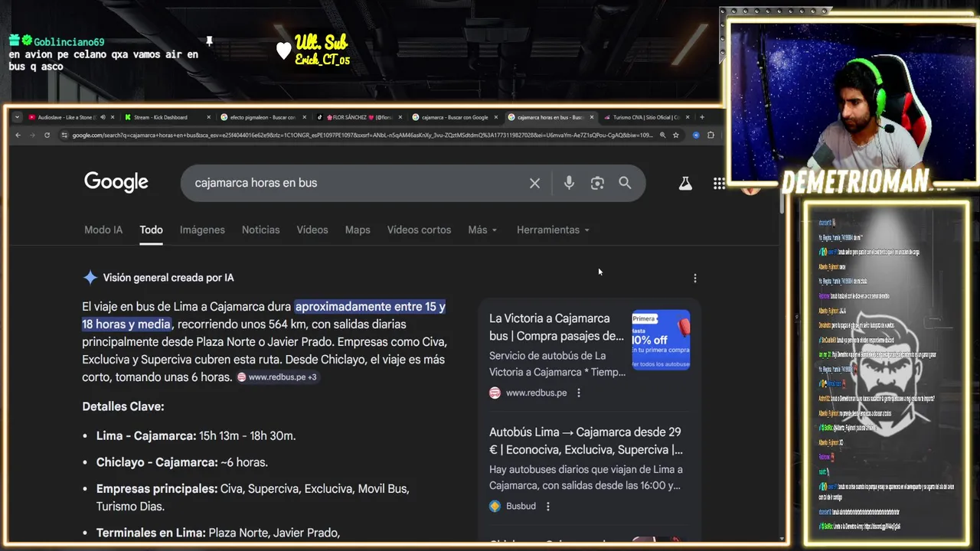Click Busbud source label
Viewport: 980px width, 551px height.
pyautogui.click(x=521, y=506)
